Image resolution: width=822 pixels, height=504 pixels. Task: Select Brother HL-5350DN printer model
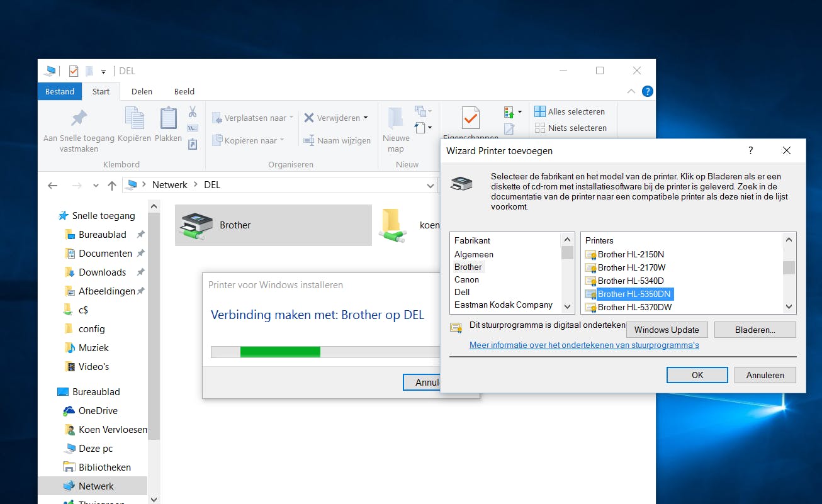click(634, 294)
